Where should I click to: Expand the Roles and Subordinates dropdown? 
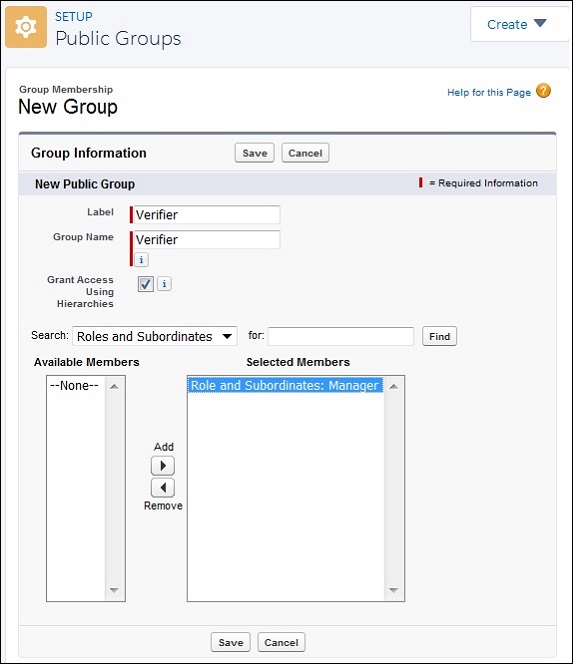155,336
